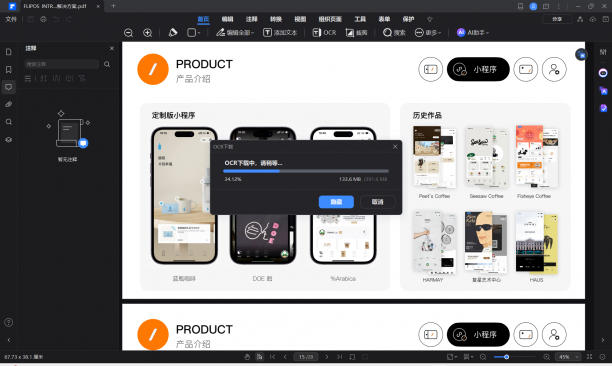Click the page number field showing 15

point(306,357)
